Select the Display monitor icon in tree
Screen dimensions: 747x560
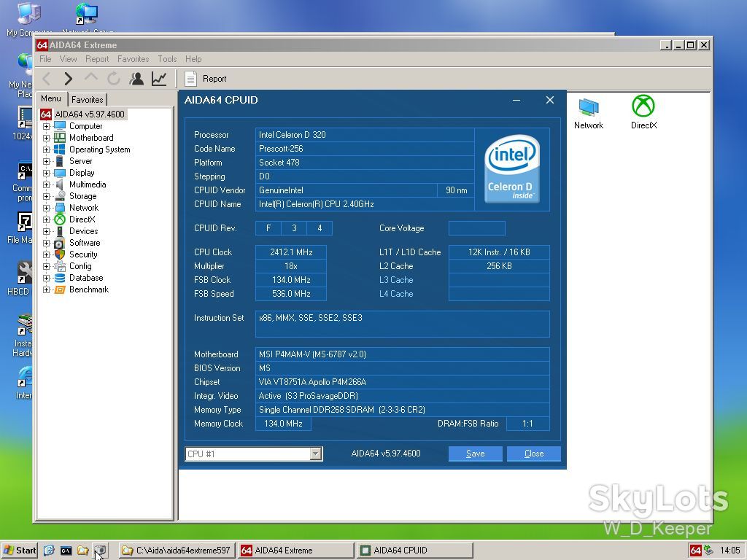click(60, 172)
